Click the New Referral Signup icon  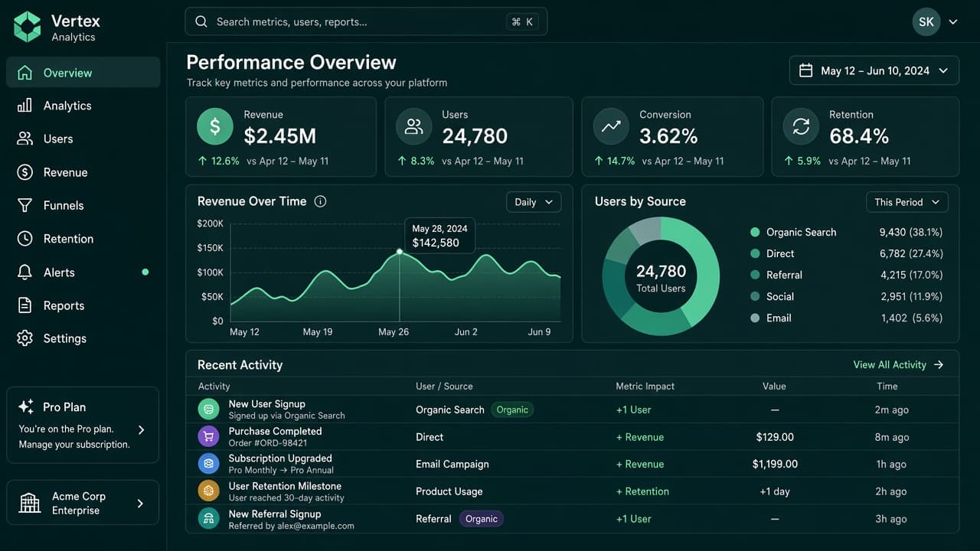[x=208, y=519]
